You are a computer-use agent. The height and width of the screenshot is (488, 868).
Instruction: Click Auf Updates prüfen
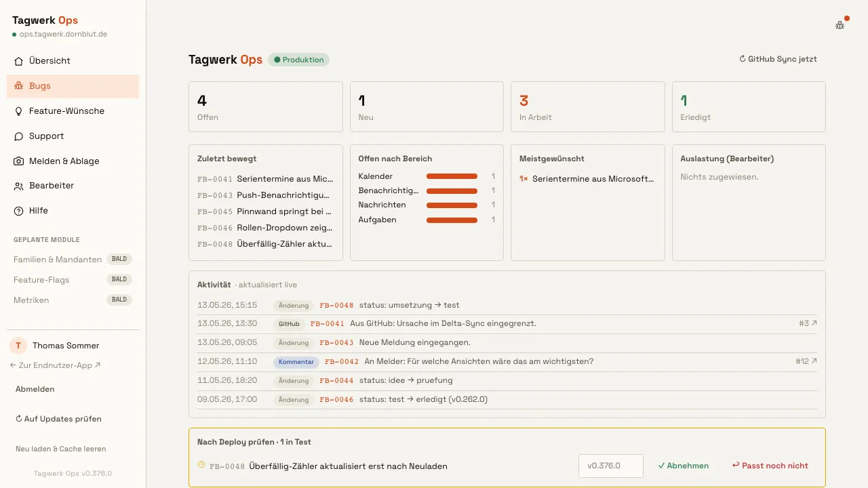point(58,419)
